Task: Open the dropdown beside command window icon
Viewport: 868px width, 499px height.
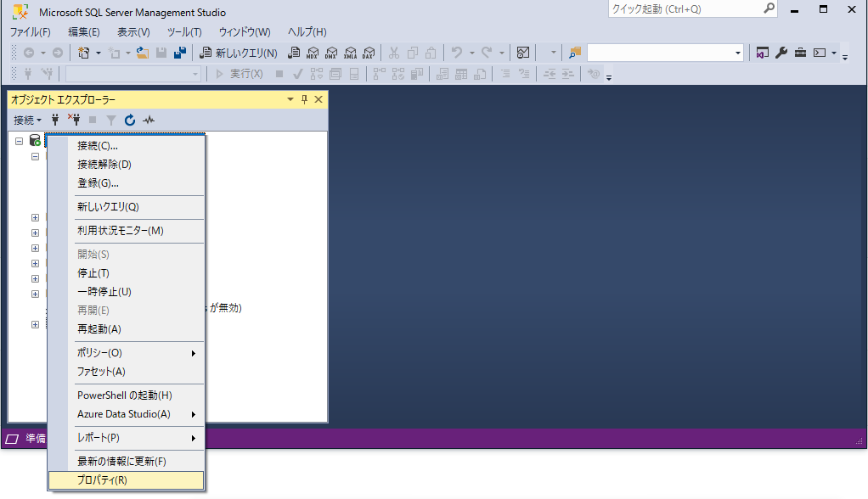Action: point(834,53)
